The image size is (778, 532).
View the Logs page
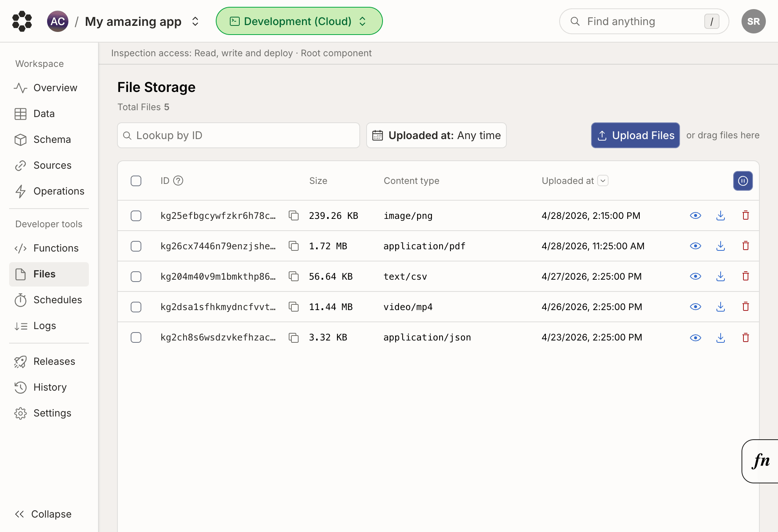pos(49,326)
